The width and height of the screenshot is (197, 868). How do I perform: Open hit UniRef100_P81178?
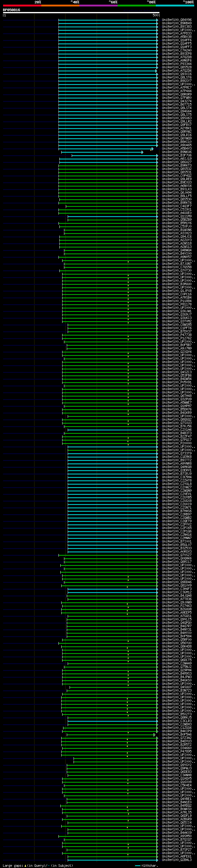[x=177, y=305]
